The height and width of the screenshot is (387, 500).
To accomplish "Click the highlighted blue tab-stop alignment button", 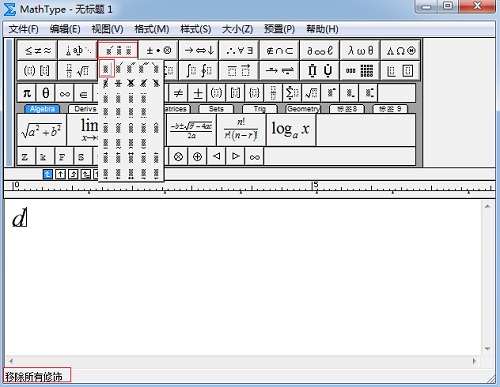I will tap(48, 174).
